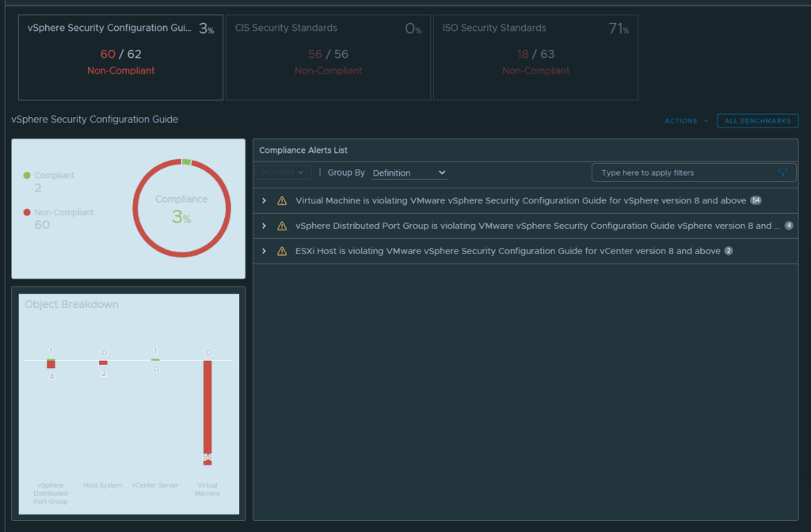Select the ISO Security Standards card

535,57
